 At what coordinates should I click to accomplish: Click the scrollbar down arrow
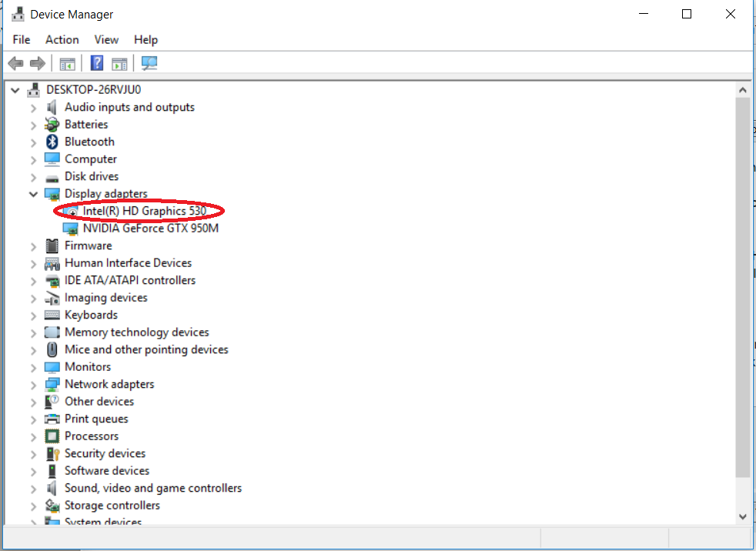point(742,516)
